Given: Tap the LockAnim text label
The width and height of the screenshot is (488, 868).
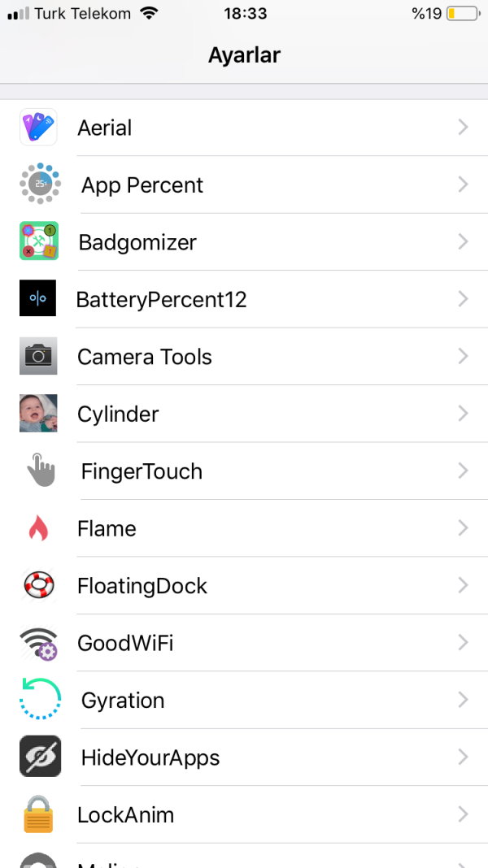Looking at the screenshot, I should tap(126, 814).
